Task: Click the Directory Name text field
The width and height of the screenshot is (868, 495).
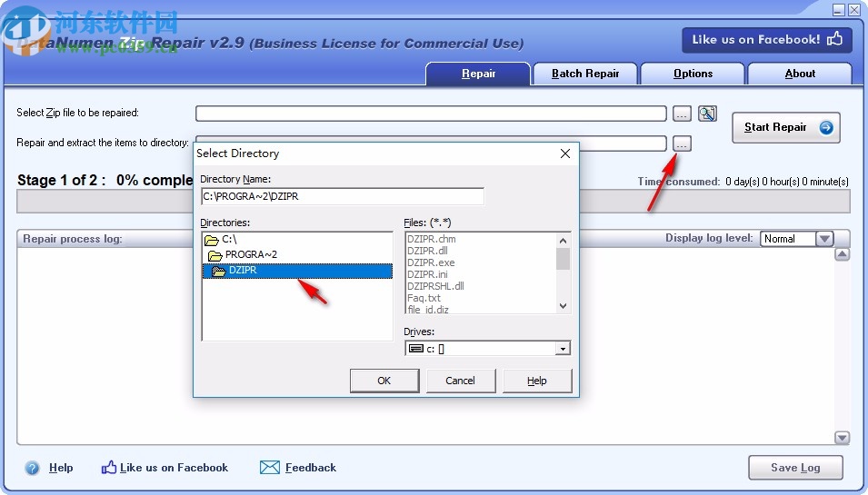Action: 342,196
